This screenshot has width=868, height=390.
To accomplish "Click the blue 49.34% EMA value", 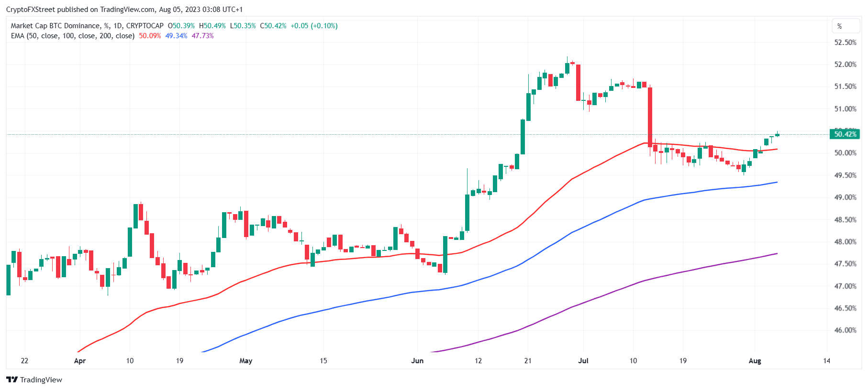I will (176, 36).
